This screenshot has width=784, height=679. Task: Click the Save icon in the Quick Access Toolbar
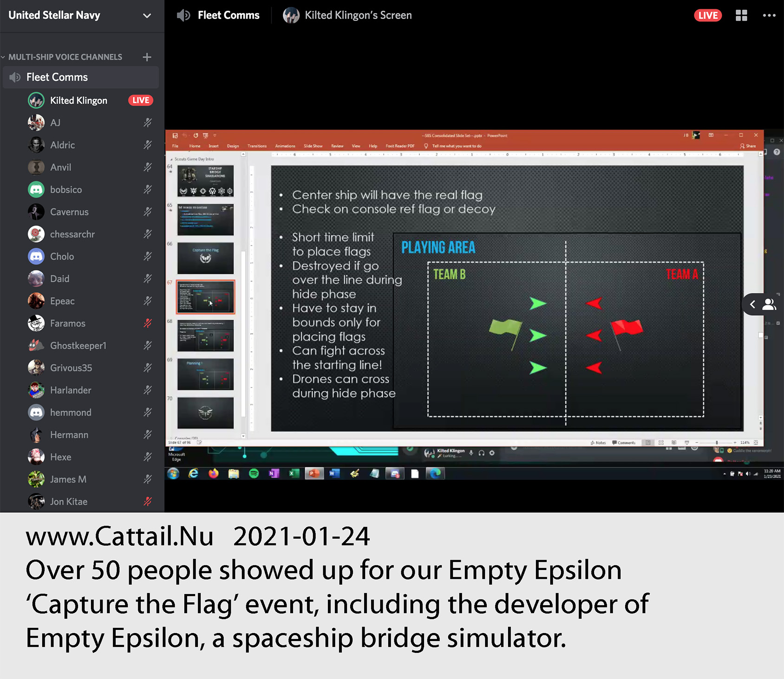tap(175, 136)
